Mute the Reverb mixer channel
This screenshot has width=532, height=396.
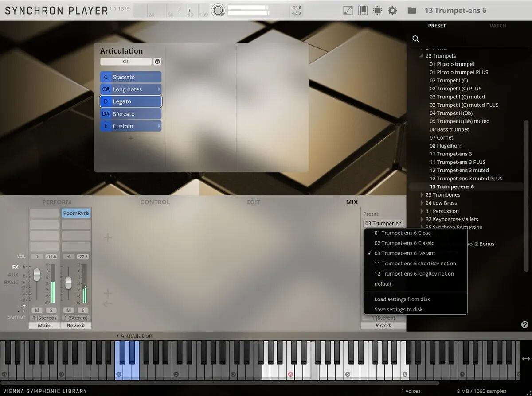(69, 310)
